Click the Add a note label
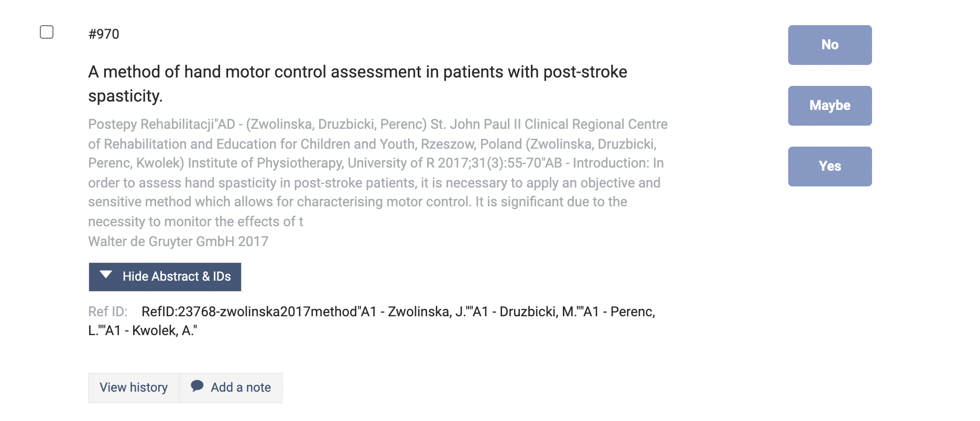Screen dimensions: 980x421 point(241,387)
